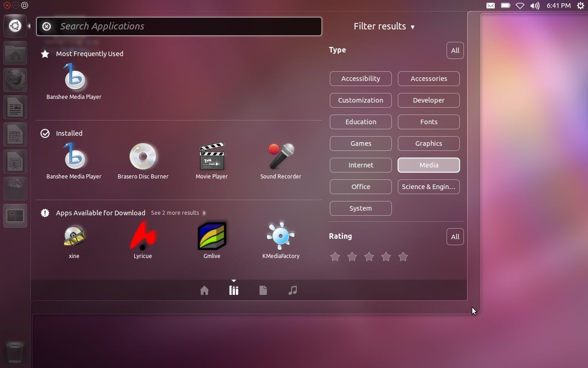Screen dimensions: 588x368
Task: Open LibreOffice Impress presentation launcher icon
Action: [x=15, y=161]
